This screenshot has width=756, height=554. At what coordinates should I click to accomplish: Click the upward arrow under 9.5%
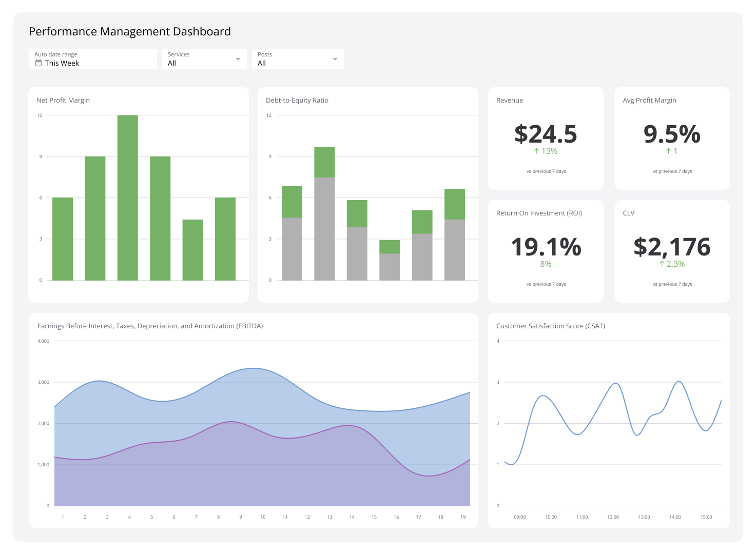(x=668, y=151)
